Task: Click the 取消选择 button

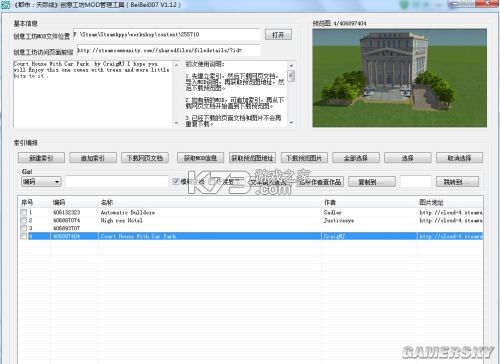Action: coord(459,158)
